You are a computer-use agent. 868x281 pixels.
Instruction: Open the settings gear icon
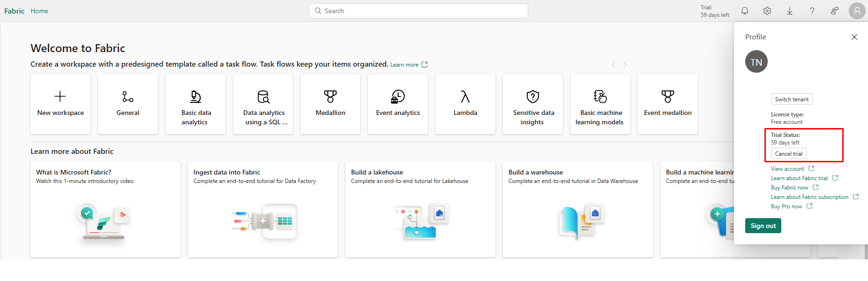pyautogui.click(x=767, y=11)
